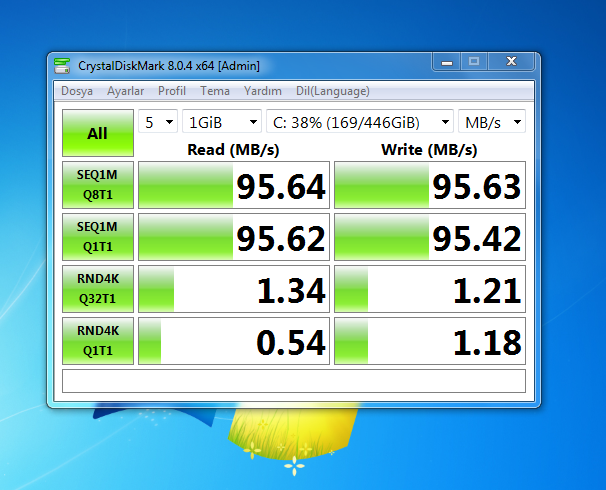This screenshot has width=606, height=490.
Task: Click the 1.21 RND4K Q32T1 write result
Action: tap(430, 289)
